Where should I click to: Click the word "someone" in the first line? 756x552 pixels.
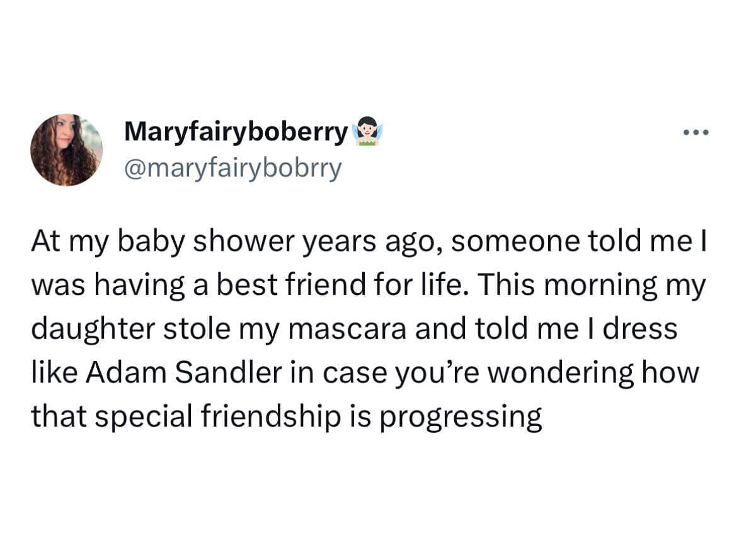[495, 242]
